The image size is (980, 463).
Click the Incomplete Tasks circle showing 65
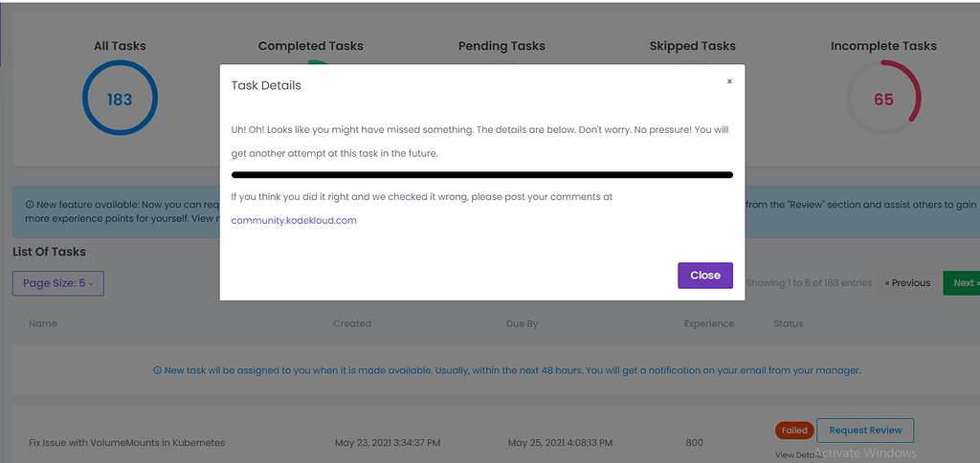(883, 99)
